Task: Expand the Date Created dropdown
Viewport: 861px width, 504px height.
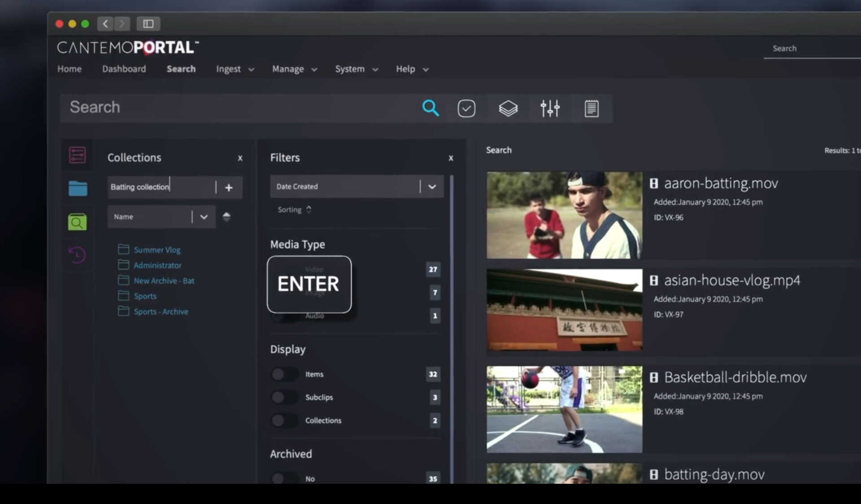Action: coord(431,187)
